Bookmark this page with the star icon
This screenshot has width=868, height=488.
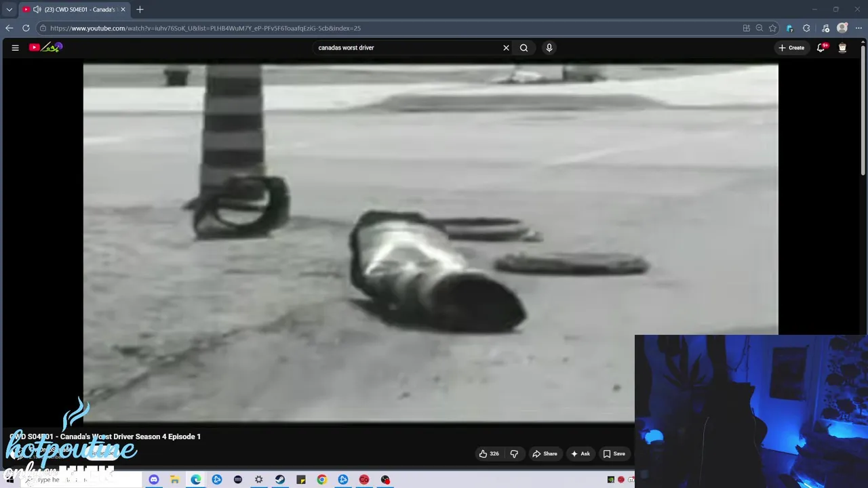pos(772,28)
